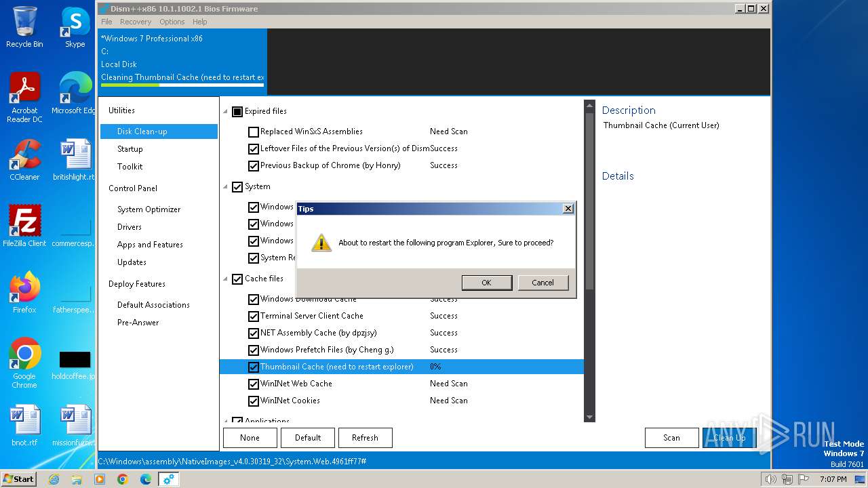Image resolution: width=868 pixels, height=488 pixels.
Task: Open media player taskbar icon
Action: (x=100, y=479)
